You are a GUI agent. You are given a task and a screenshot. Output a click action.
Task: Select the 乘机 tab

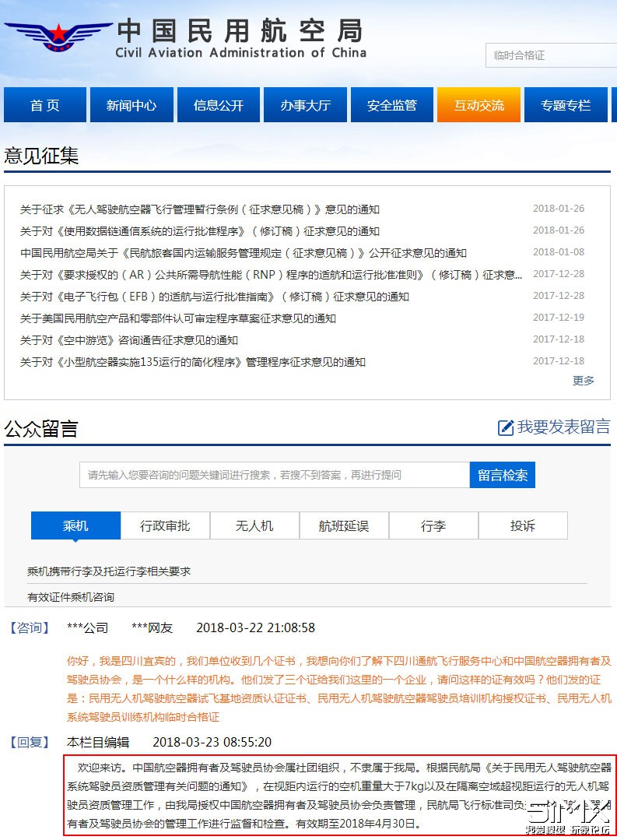(x=75, y=525)
